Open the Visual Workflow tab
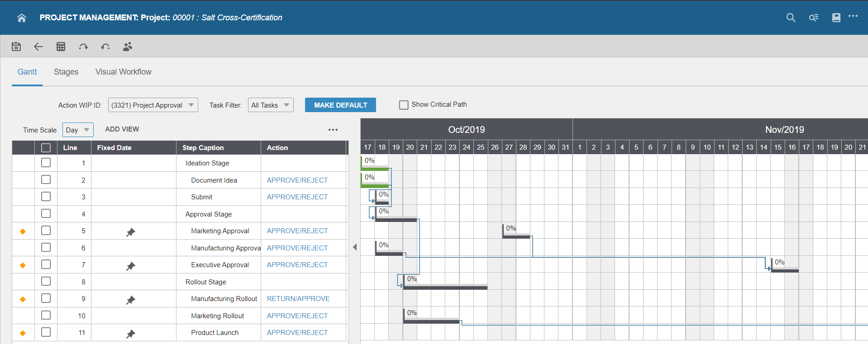Image resolution: width=868 pixels, height=344 pixels. [123, 72]
